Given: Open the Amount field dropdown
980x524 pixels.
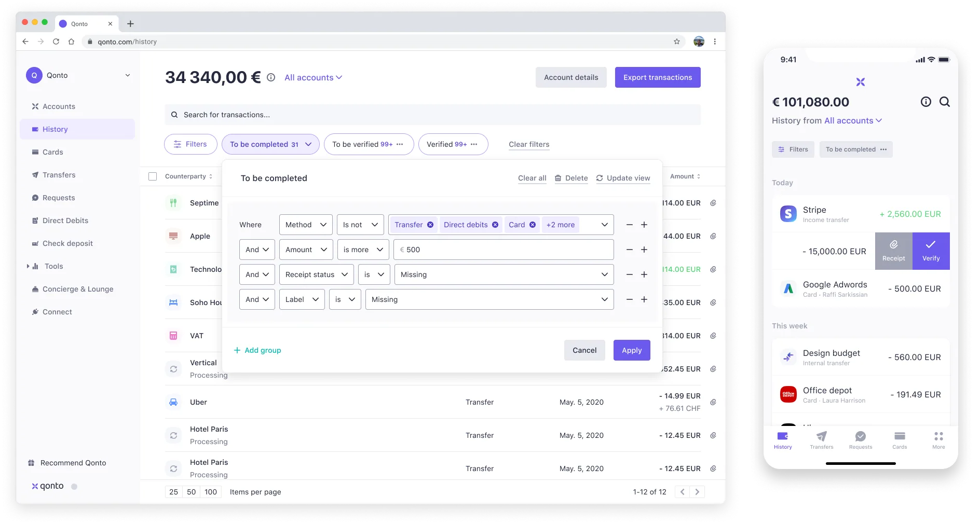Looking at the screenshot, I should [306, 250].
